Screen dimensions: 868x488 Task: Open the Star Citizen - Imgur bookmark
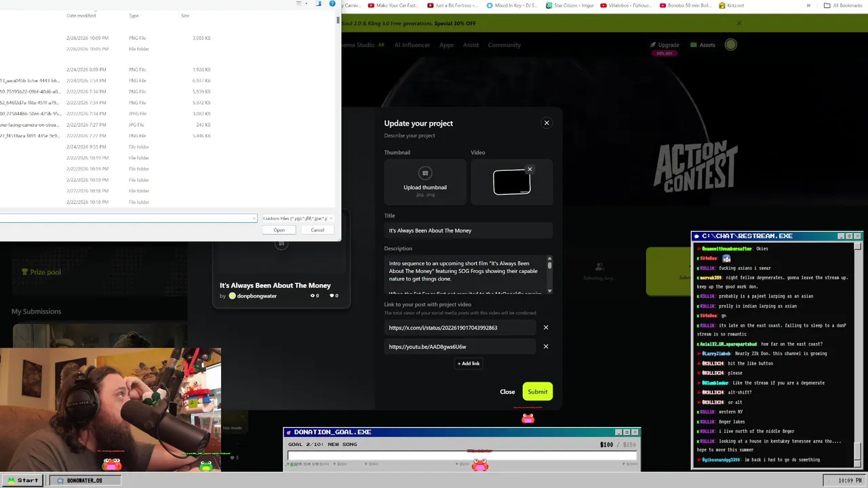tap(570, 5)
